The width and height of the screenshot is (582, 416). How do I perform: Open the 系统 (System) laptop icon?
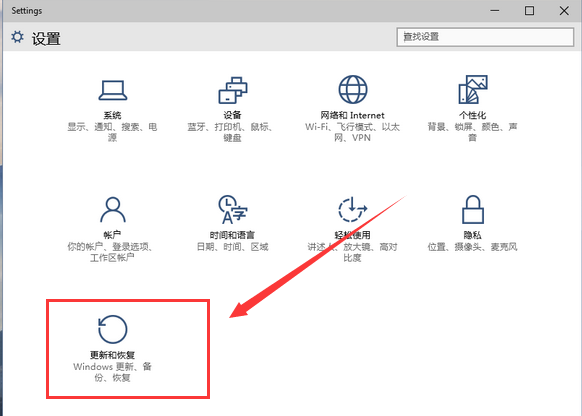tap(112, 90)
